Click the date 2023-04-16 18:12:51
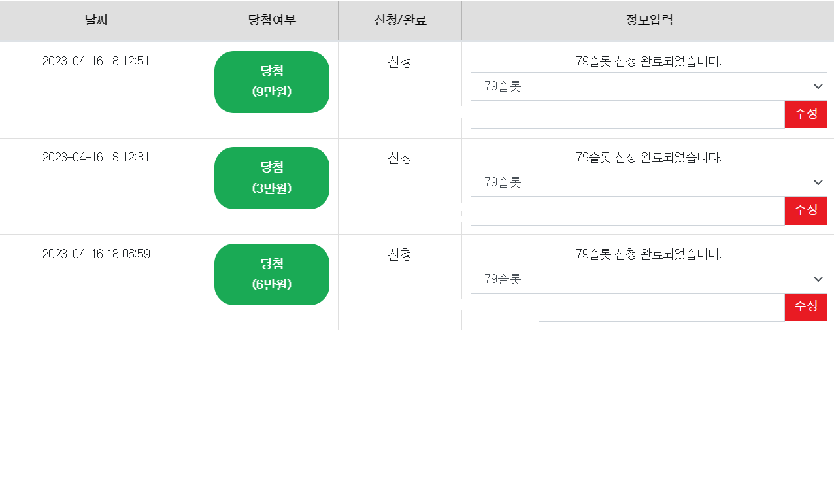Screen dimensions: 834x504 (96, 61)
